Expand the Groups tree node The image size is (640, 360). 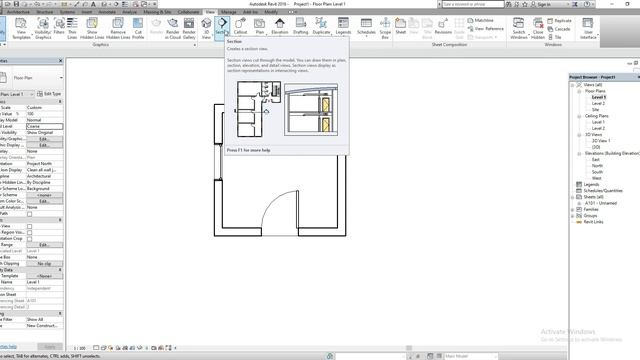(x=573, y=216)
